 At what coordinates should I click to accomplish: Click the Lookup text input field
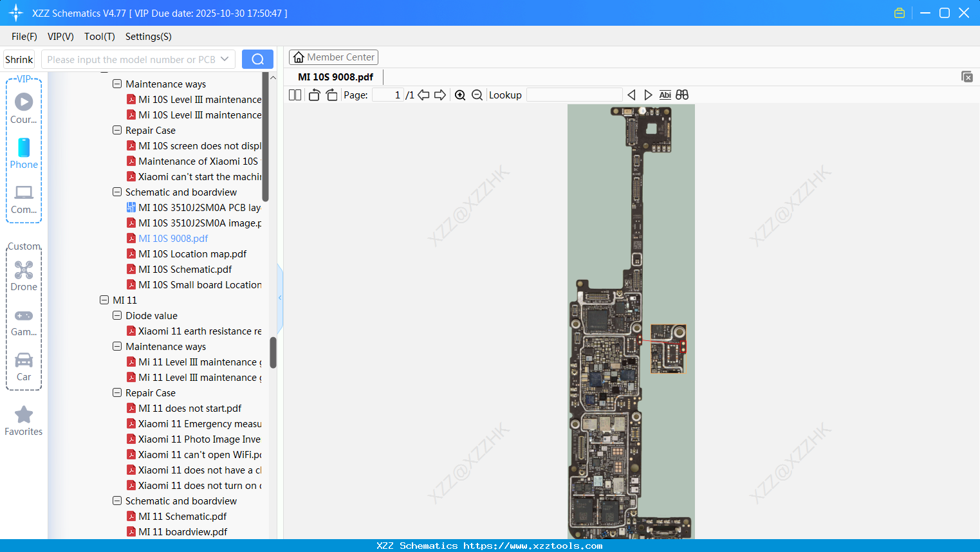[574, 95]
